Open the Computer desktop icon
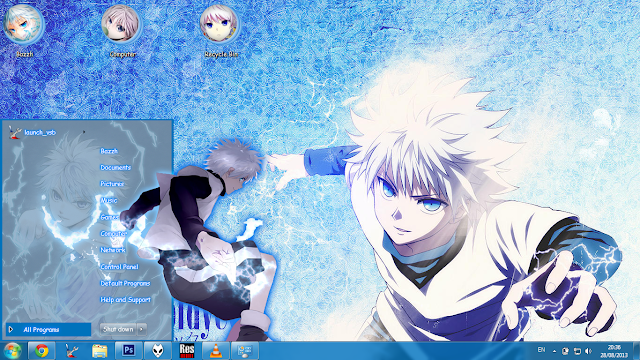The width and height of the screenshot is (640, 360). click(122, 31)
